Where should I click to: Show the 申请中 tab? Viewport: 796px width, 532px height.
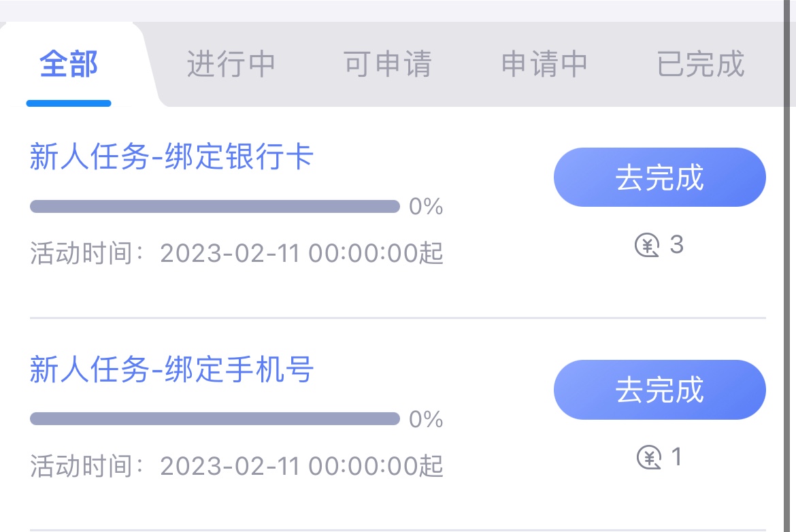tap(544, 65)
